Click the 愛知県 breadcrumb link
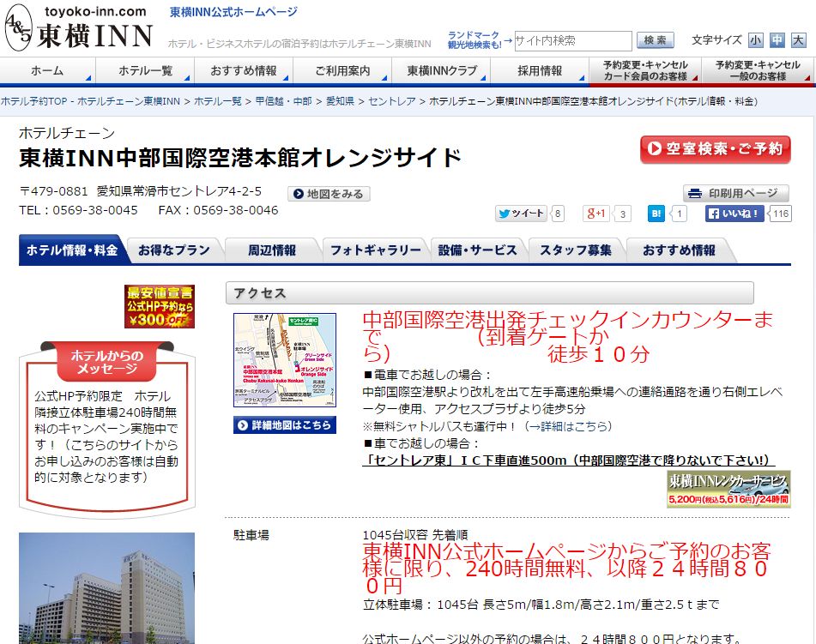This screenshot has width=816, height=644. click(340, 101)
